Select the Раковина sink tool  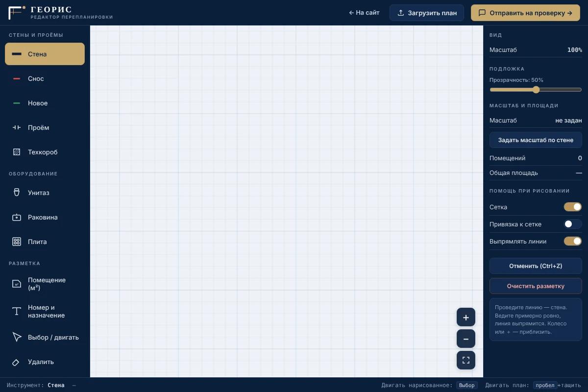pyautogui.click(x=45, y=217)
